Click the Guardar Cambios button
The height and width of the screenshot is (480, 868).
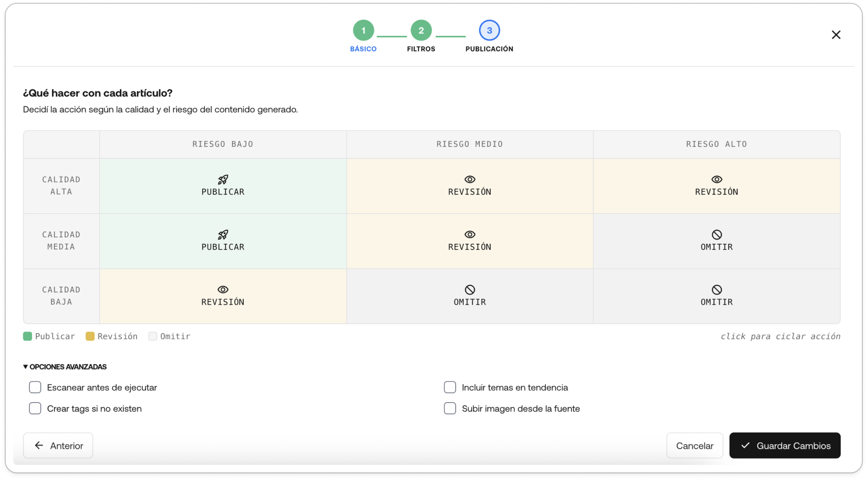(x=784, y=446)
